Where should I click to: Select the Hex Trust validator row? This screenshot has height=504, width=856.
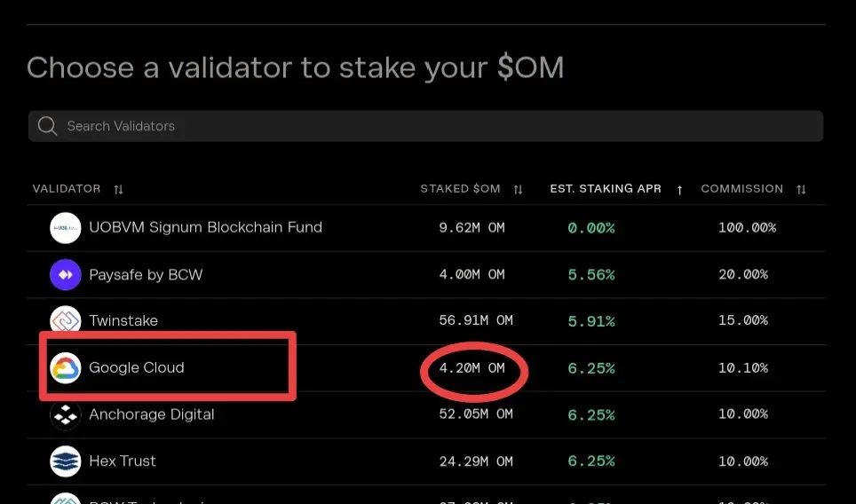[426, 461]
